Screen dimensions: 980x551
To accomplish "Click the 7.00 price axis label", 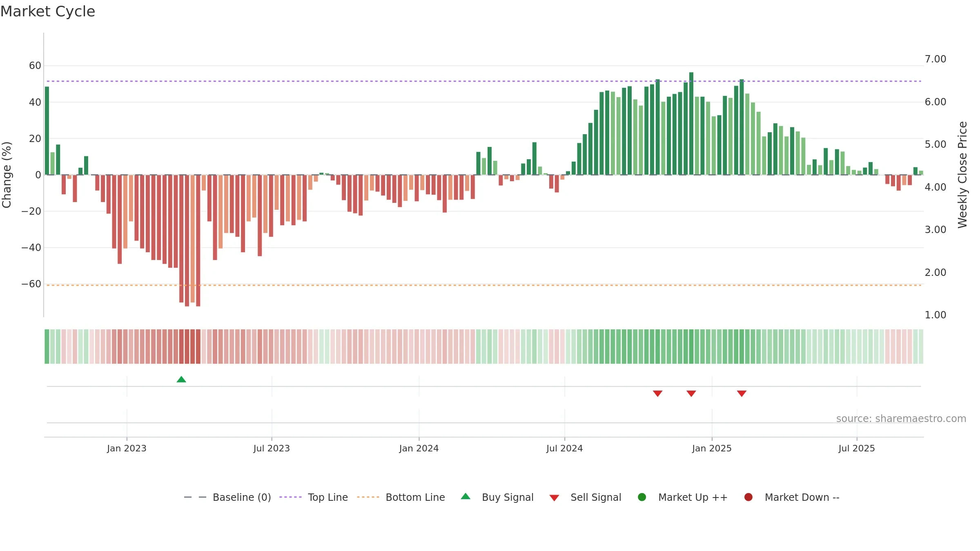I will tap(935, 59).
